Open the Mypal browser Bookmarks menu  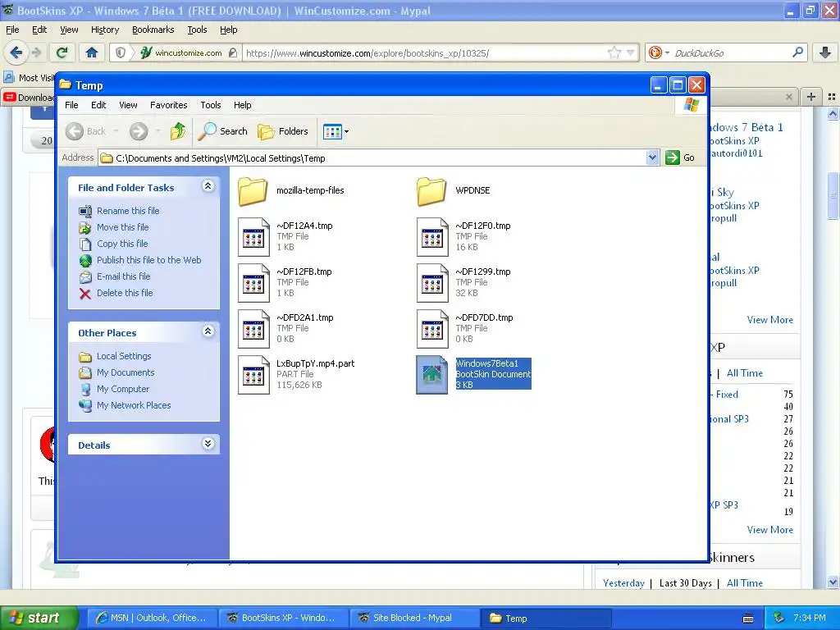153,30
